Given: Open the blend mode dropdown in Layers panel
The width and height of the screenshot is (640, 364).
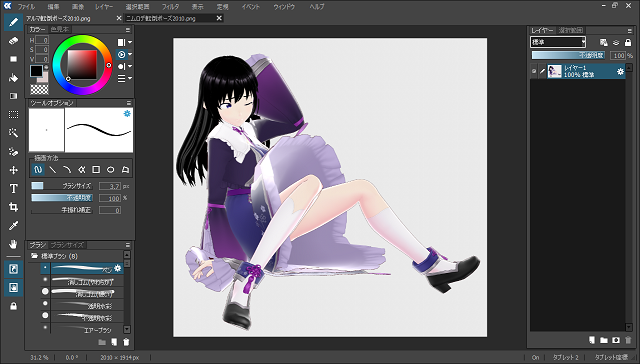Looking at the screenshot, I should pyautogui.click(x=558, y=42).
